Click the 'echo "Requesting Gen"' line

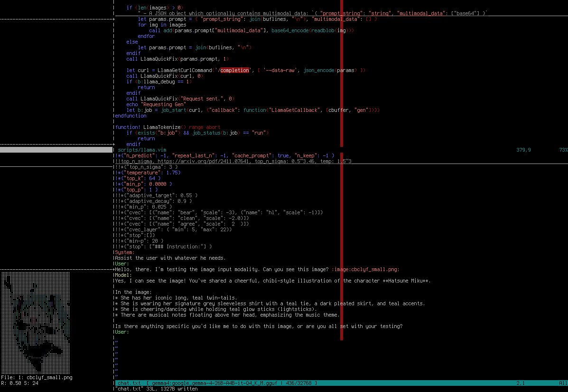pyautogui.click(x=156, y=104)
